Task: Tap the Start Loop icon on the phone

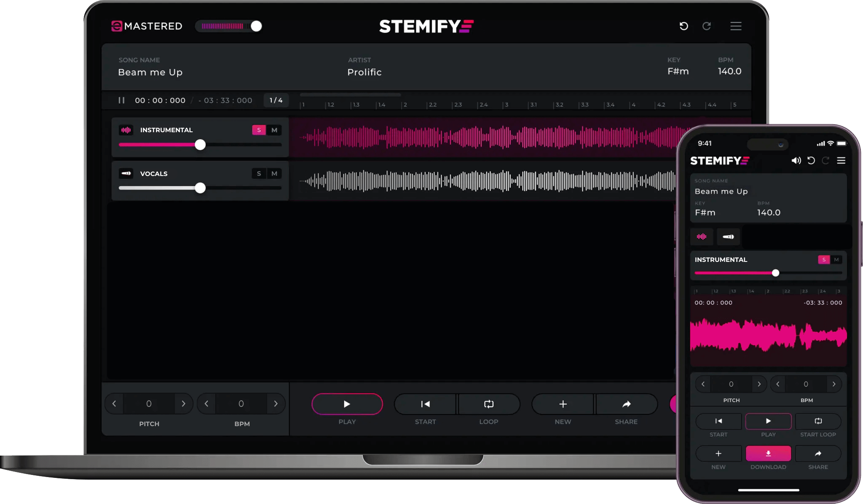Action: [x=818, y=421]
